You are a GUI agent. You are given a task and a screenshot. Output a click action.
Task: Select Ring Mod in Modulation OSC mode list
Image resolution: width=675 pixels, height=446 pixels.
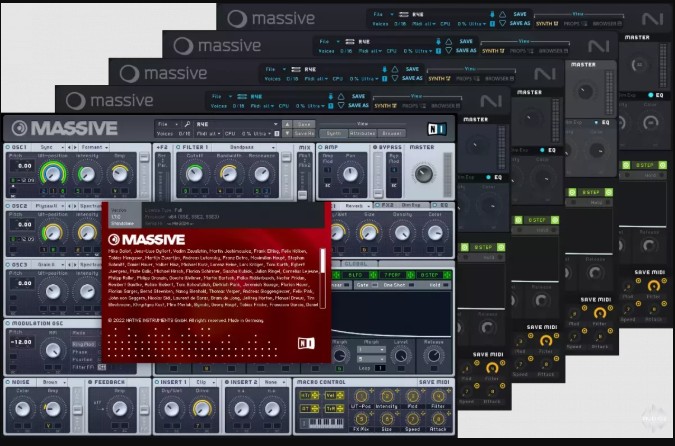(84, 344)
